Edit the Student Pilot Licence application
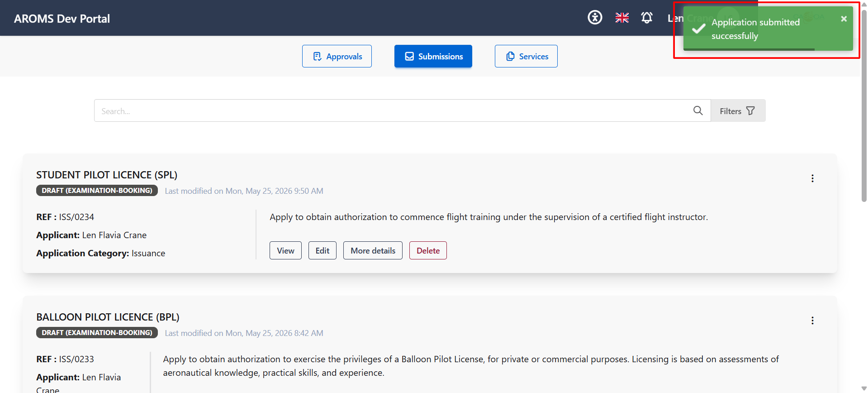The height and width of the screenshot is (393, 868). point(323,250)
